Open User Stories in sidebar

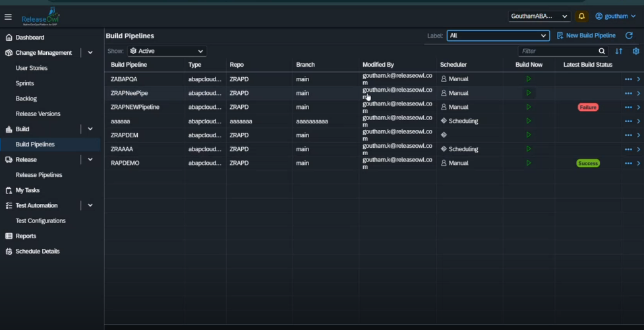[32, 68]
